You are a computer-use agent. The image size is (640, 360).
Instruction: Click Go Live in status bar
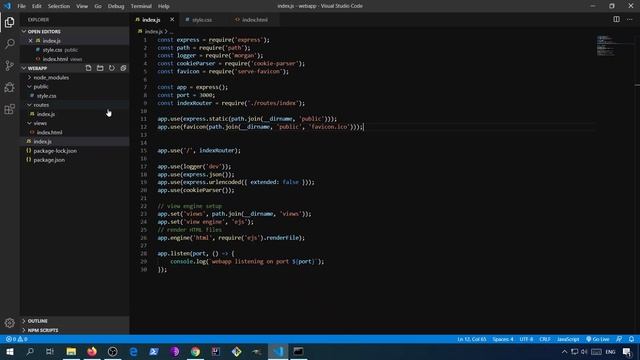tap(598, 339)
